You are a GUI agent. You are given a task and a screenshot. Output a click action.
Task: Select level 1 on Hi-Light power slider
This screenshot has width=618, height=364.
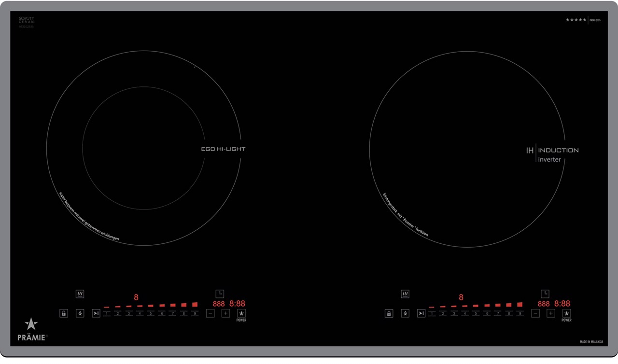point(106,313)
